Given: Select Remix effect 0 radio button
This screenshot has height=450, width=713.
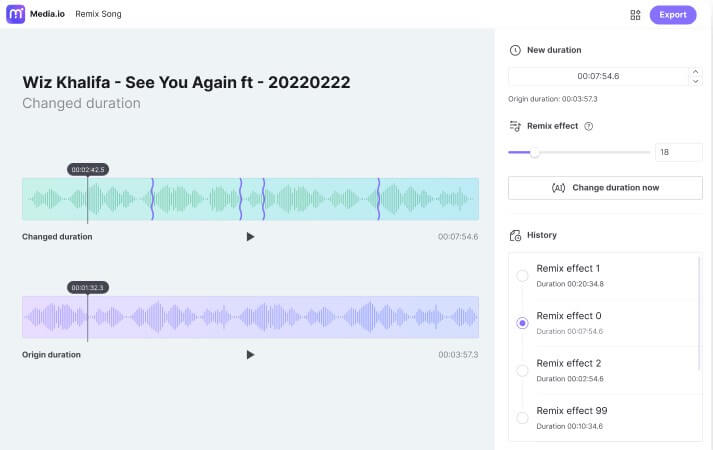Looking at the screenshot, I should (x=522, y=323).
